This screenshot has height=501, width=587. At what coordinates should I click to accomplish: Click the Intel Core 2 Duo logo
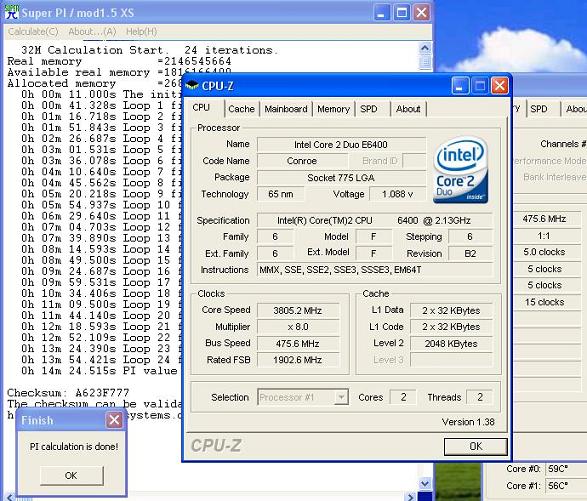tap(461, 170)
